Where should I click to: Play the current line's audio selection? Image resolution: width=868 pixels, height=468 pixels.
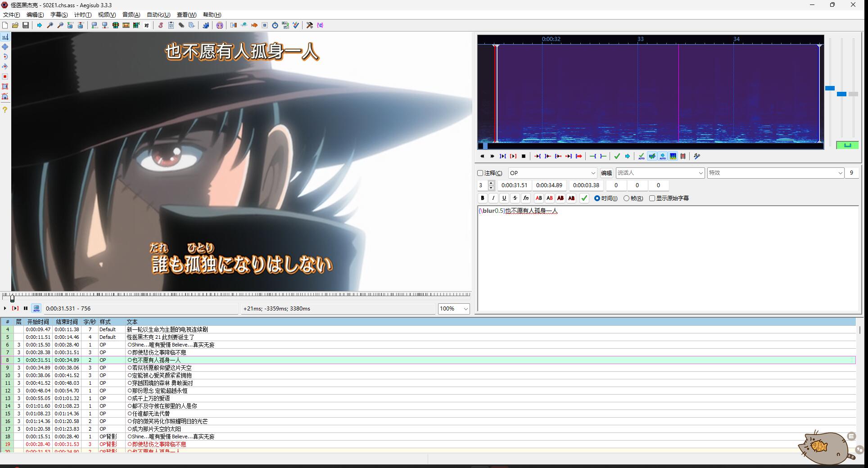(x=513, y=156)
